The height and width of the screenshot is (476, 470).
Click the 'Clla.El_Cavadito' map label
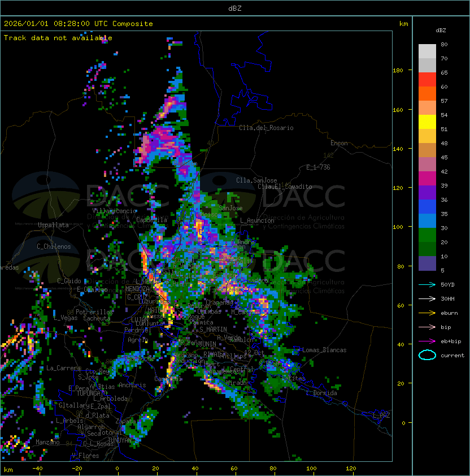coord(285,187)
